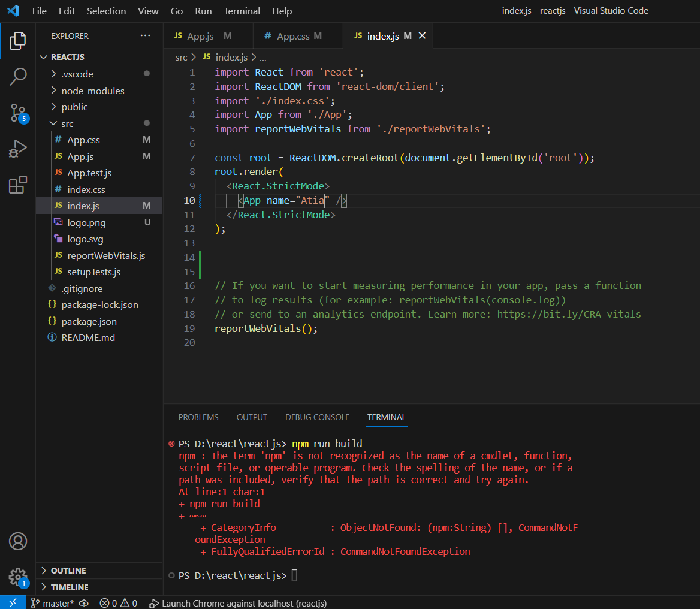Open the bit.ly/CRA-vitals link

coord(569,314)
